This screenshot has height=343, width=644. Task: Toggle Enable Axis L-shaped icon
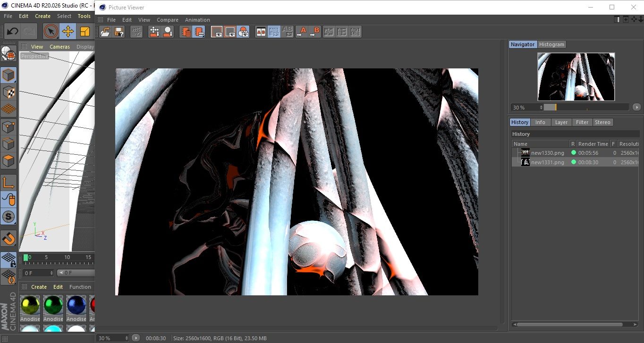point(8,183)
